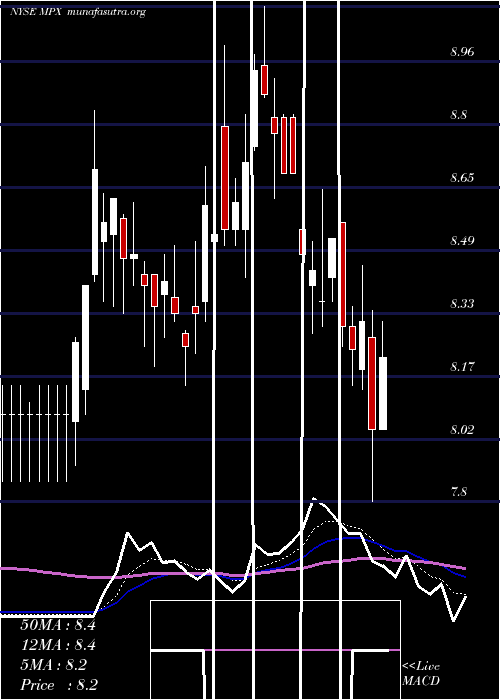Click the 8.33 price axis label
Viewport: 500px width, 700px height.
(x=462, y=304)
